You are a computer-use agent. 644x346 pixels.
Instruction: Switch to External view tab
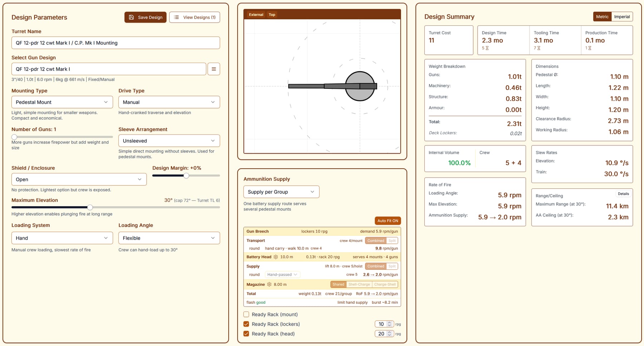coord(256,15)
